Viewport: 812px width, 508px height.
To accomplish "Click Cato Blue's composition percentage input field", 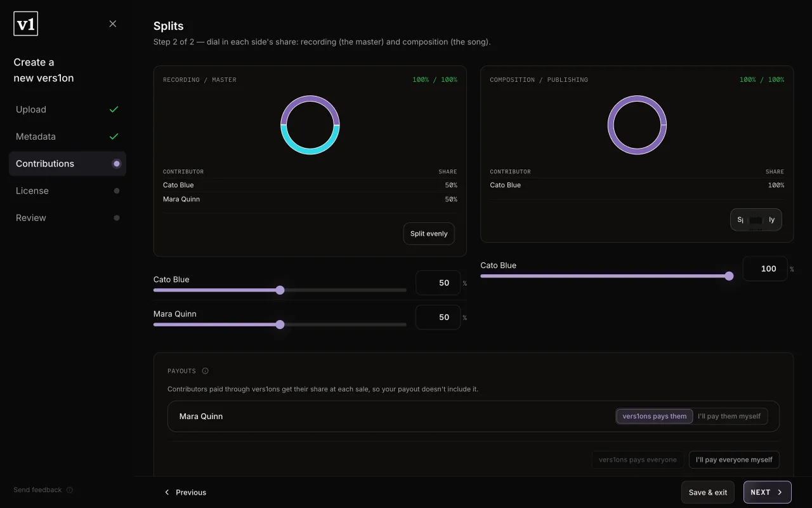I will pos(765,269).
